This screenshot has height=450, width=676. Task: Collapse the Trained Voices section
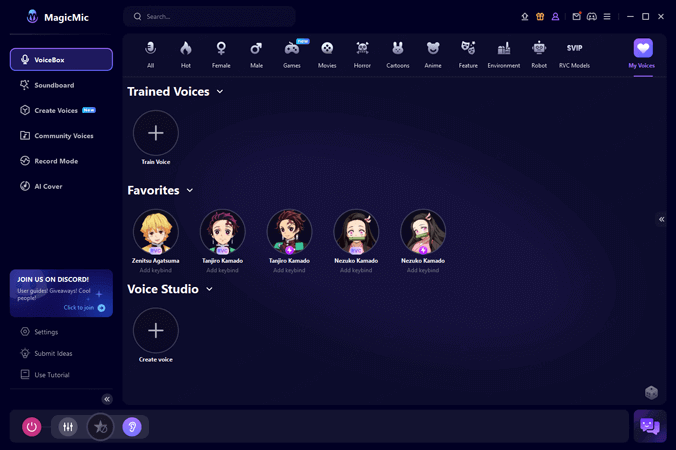pyautogui.click(x=220, y=91)
